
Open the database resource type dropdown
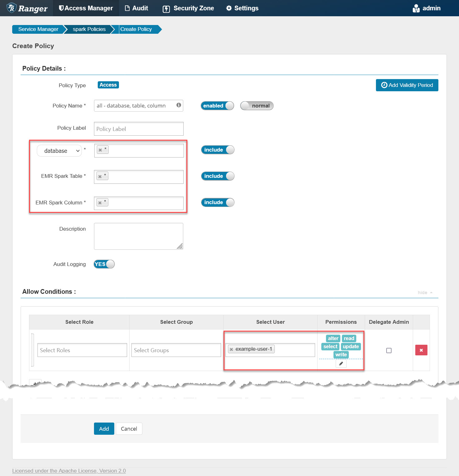tap(59, 151)
